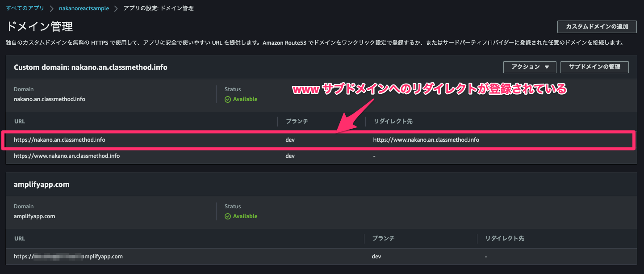Click the https://nakano.an.classmethod.info URL cell
The height and width of the screenshot is (274, 644).
(x=59, y=140)
